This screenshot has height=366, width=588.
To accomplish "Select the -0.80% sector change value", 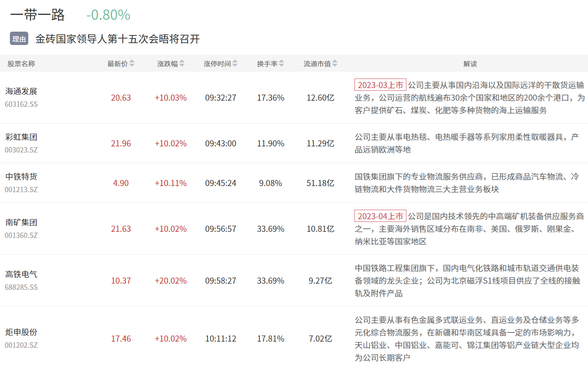I will (x=108, y=15).
